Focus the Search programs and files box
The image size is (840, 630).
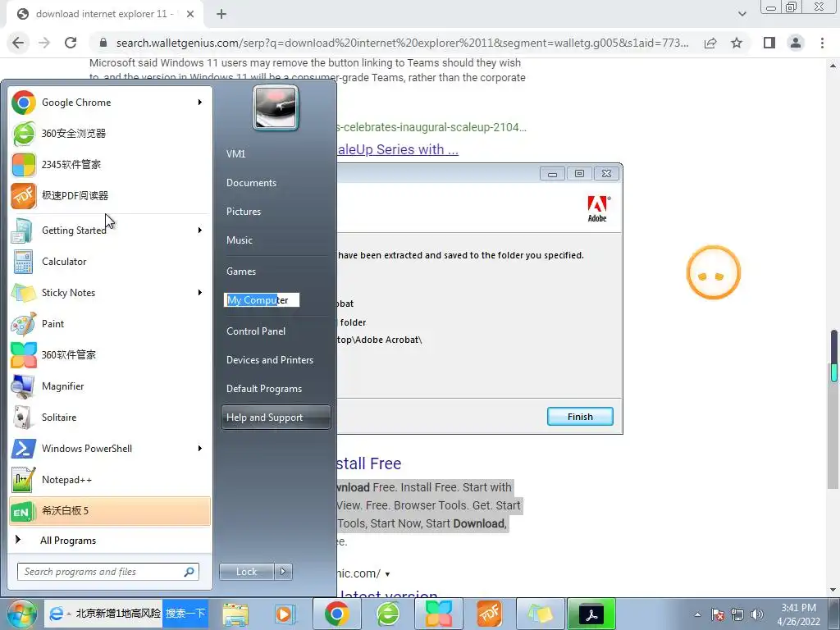[108, 572]
